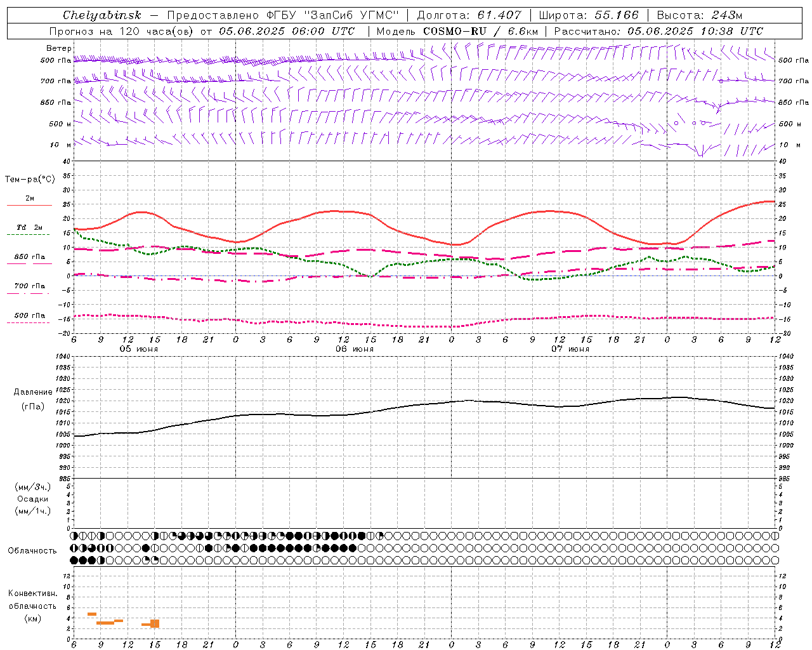812x650 pixels.
Task: Click the 'Широта: 55.166' latitude value
Action: pos(588,15)
